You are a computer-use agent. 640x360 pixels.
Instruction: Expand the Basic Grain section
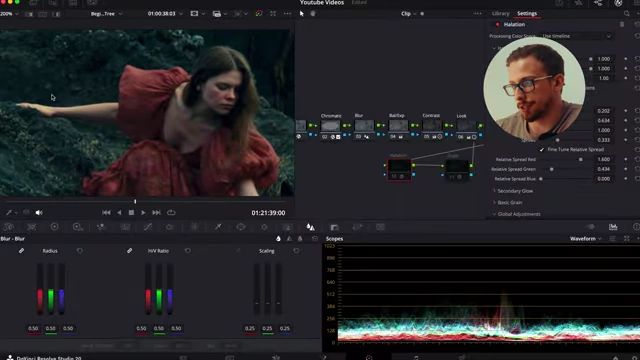tap(507, 202)
